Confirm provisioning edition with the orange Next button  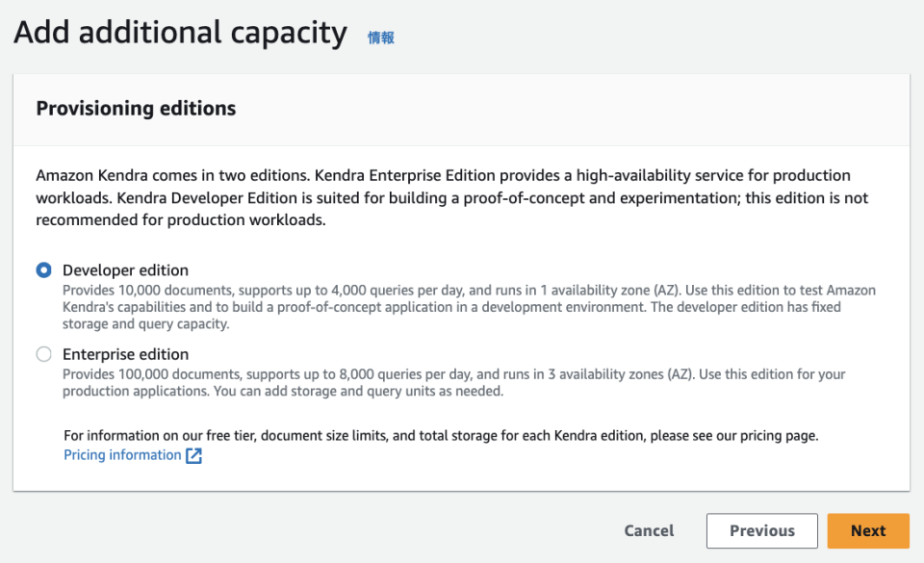[x=867, y=530]
